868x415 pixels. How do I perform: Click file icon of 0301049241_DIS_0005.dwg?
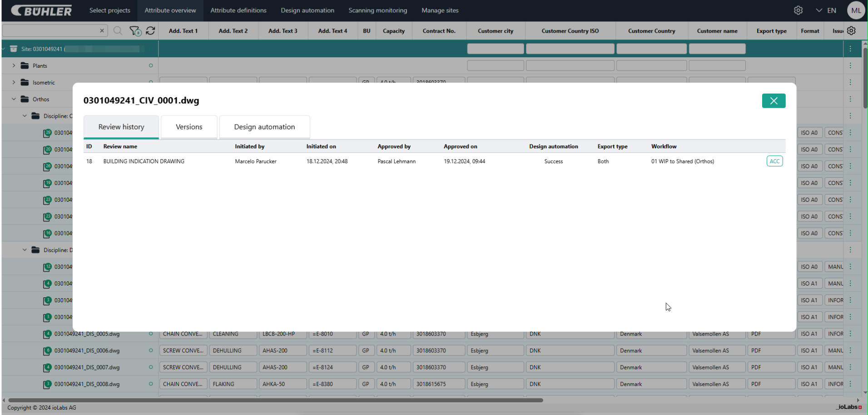click(47, 334)
